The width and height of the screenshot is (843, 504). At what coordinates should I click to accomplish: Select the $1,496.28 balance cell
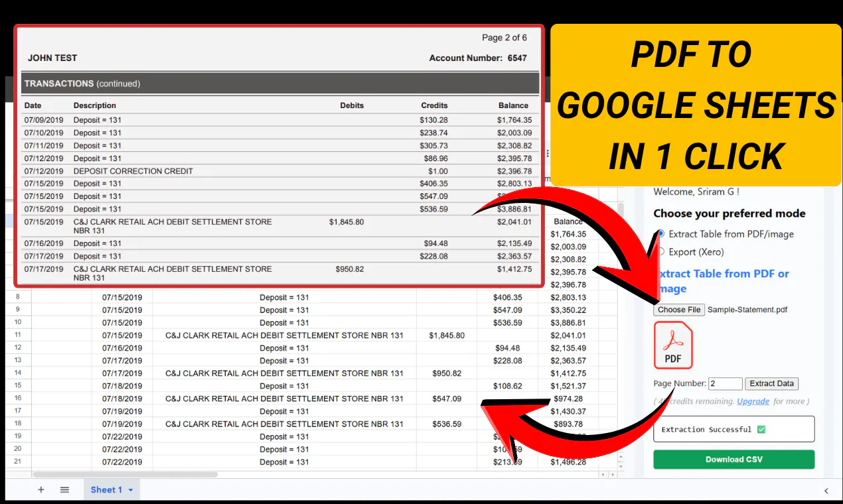[568, 462]
